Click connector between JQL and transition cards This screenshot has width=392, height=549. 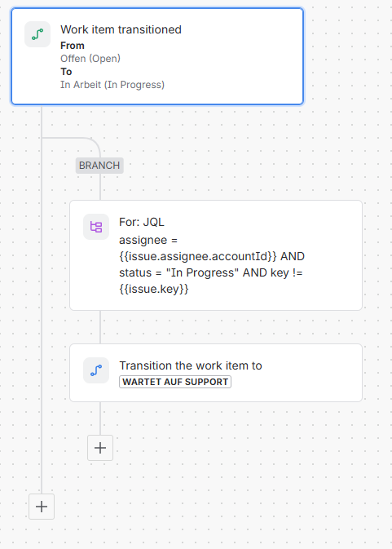coord(100,327)
